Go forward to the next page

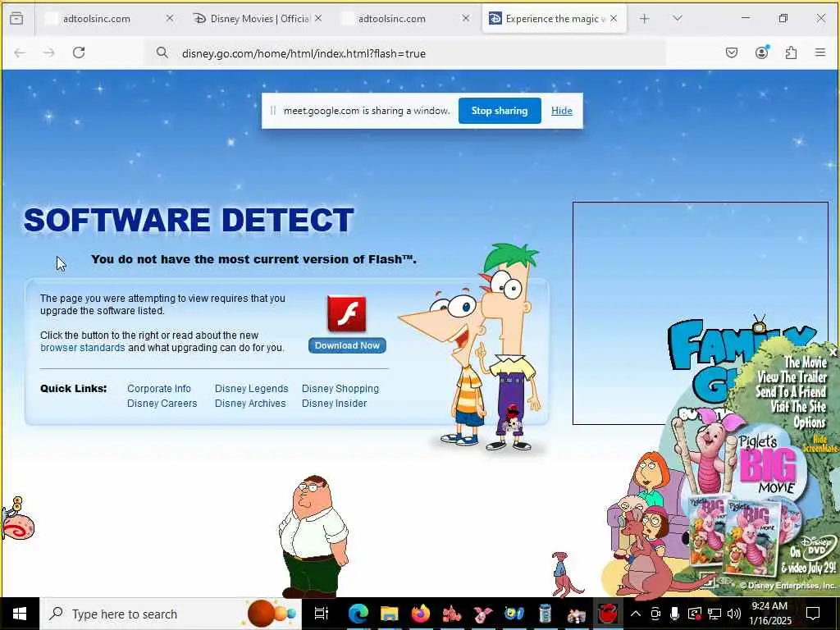(x=49, y=52)
